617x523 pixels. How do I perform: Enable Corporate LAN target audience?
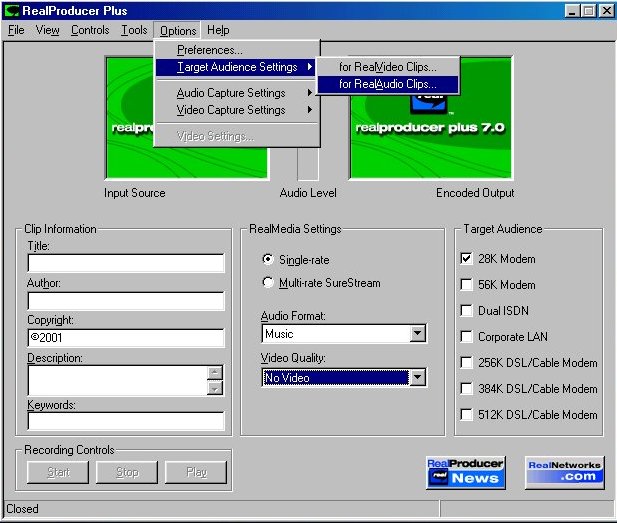(466, 336)
